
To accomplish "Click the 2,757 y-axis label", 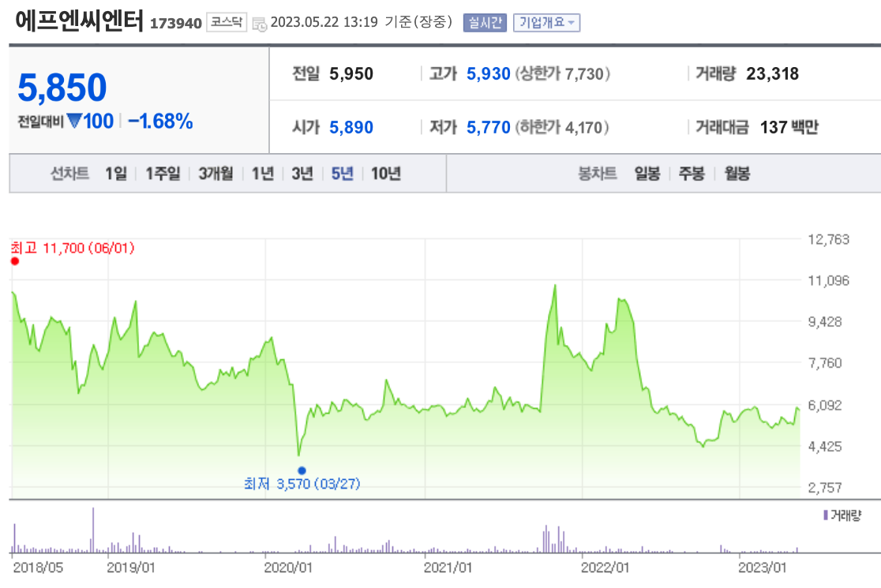I will point(825,488).
